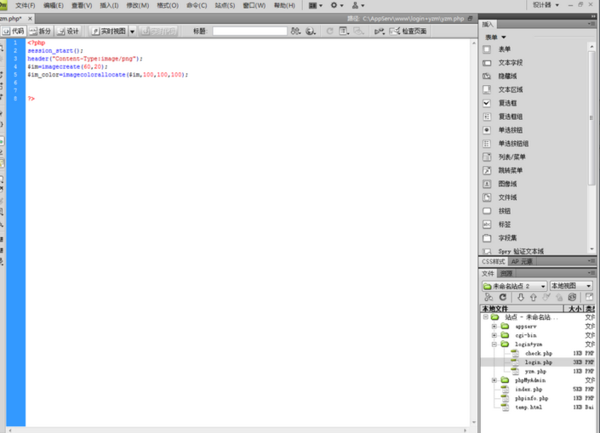Open the site management dropdown in menu bar

(358, 5)
